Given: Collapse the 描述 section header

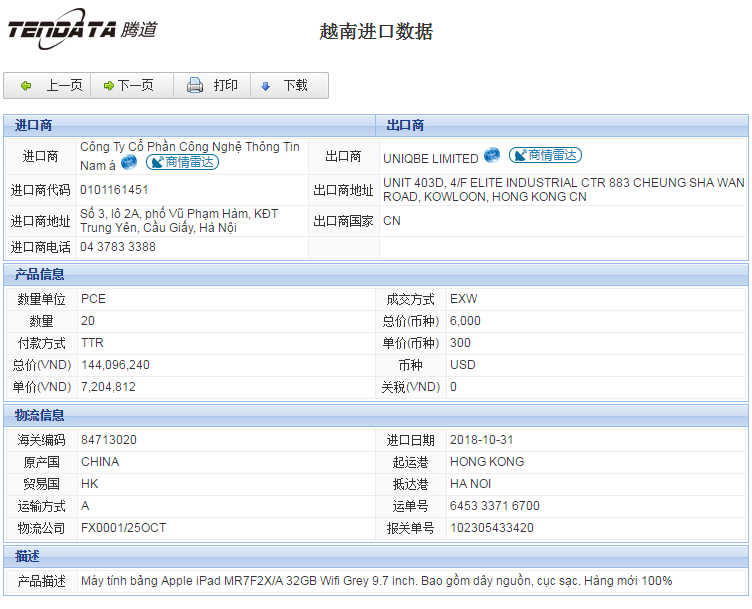Looking at the screenshot, I should coord(27,556).
